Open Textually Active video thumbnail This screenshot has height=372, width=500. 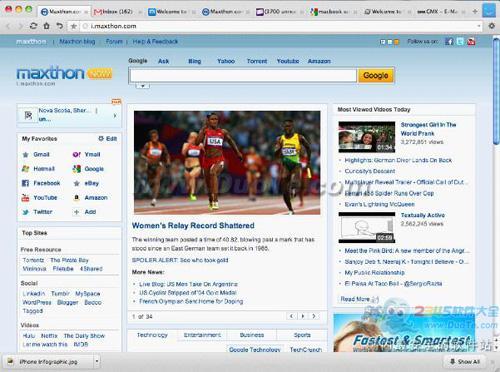pyautogui.click(x=367, y=227)
